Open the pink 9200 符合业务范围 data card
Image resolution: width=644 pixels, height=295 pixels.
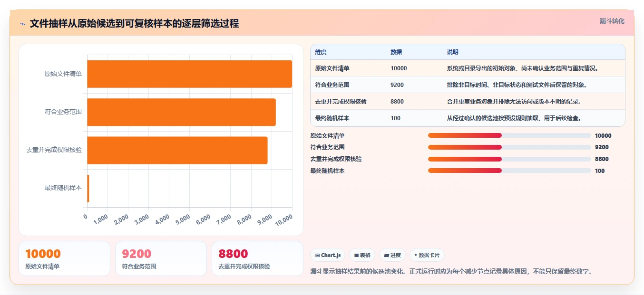161,258
